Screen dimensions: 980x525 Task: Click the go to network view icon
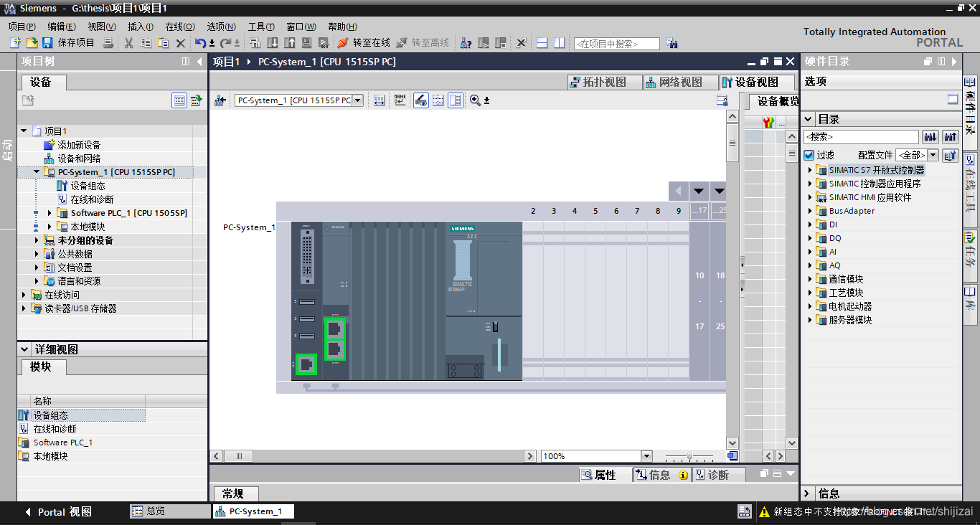click(x=220, y=100)
